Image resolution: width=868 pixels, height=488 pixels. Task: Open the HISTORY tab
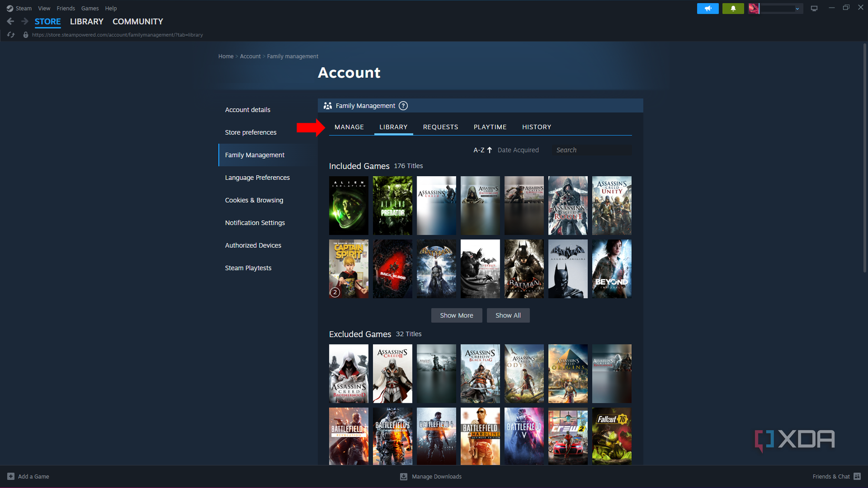[x=537, y=127]
